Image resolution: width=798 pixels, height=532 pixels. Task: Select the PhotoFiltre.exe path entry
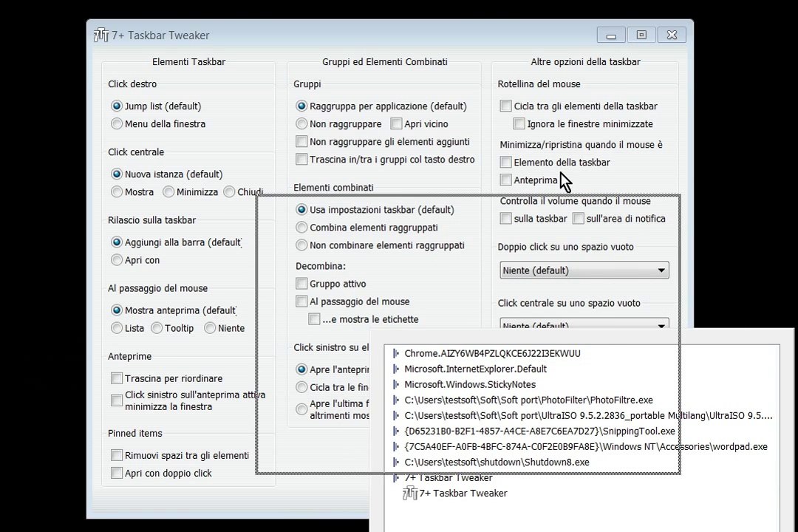(x=528, y=400)
